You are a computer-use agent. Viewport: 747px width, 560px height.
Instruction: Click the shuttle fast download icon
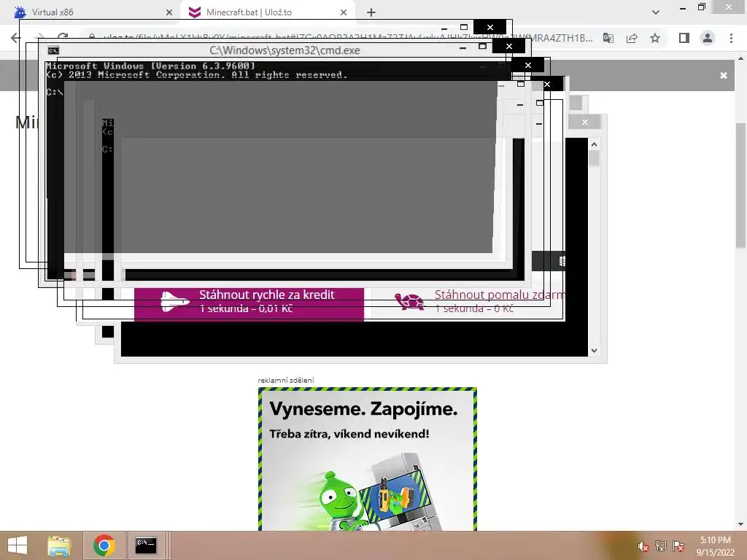pos(174,301)
